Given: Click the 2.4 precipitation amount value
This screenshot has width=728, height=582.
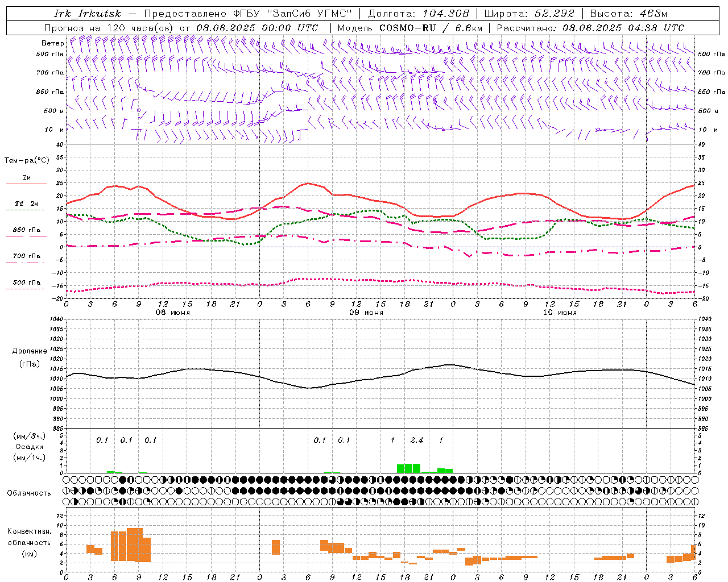Looking at the screenshot, I should (417, 440).
